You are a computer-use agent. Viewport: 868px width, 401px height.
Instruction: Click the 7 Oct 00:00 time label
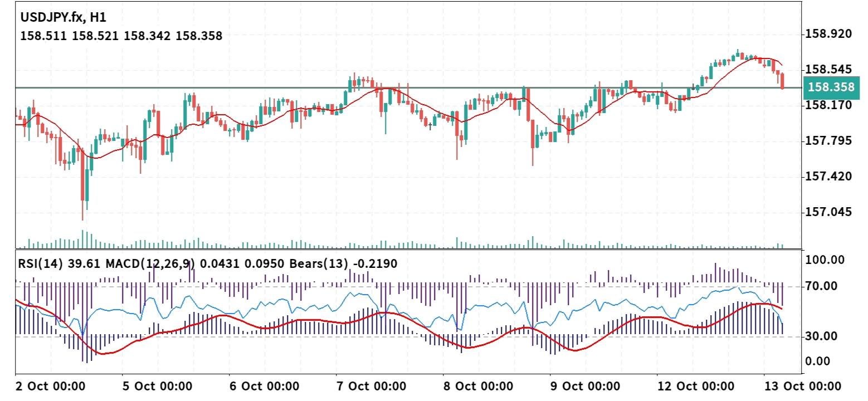[371, 387]
